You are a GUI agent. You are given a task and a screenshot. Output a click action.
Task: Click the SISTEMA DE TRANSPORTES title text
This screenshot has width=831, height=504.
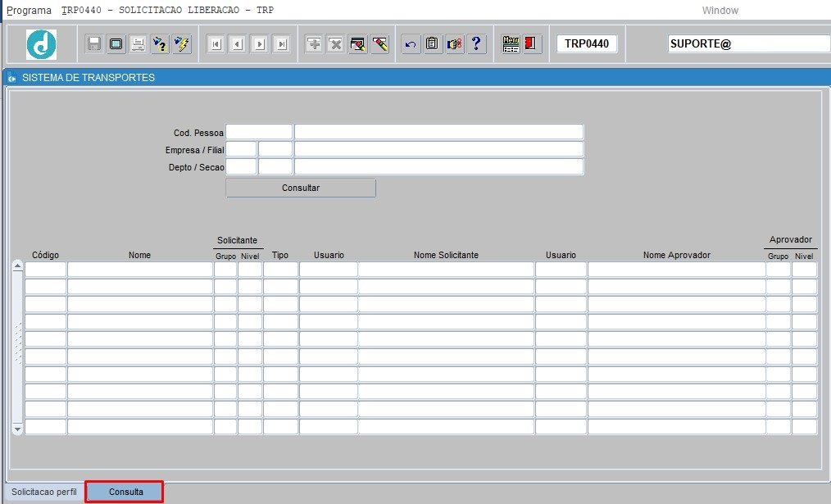89,78
